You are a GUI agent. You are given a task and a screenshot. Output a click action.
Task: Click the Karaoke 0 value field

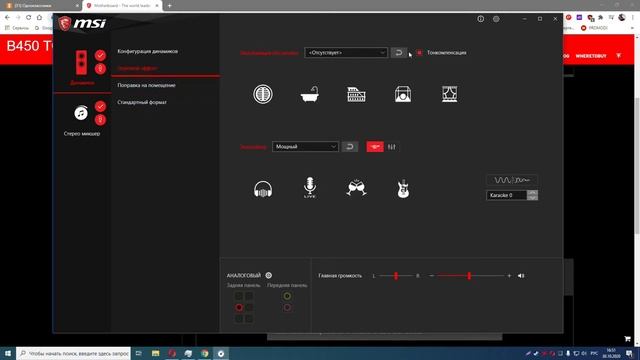pyautogui.click(x=507, y=195)
